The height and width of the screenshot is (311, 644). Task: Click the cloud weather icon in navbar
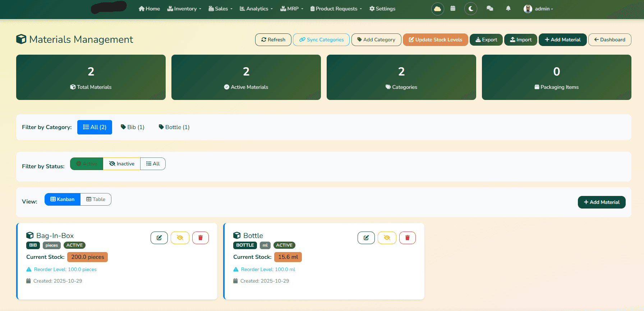click(437, 9)
